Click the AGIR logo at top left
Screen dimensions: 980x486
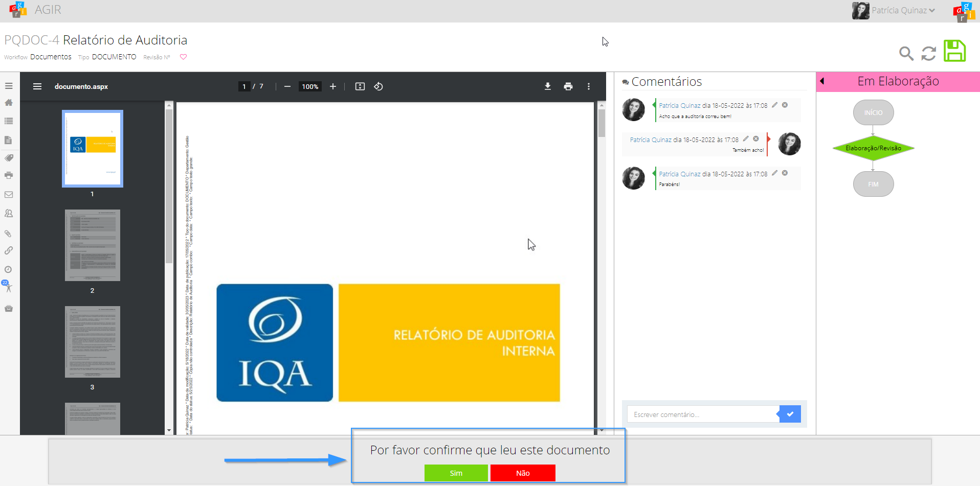coord(17,10)
